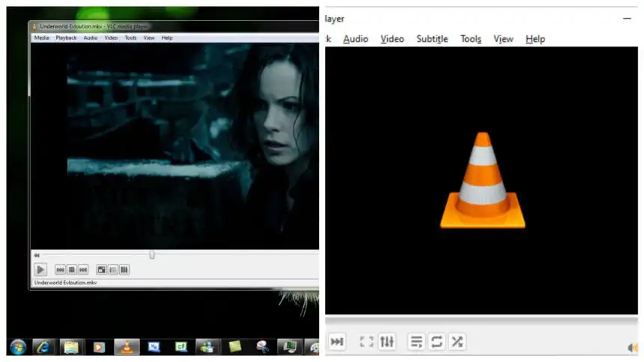This screenshot has height=362, width=644.
Task: Open Video menu in the VLC cone window
Action: pyautogui.click(x=392, y=39)
